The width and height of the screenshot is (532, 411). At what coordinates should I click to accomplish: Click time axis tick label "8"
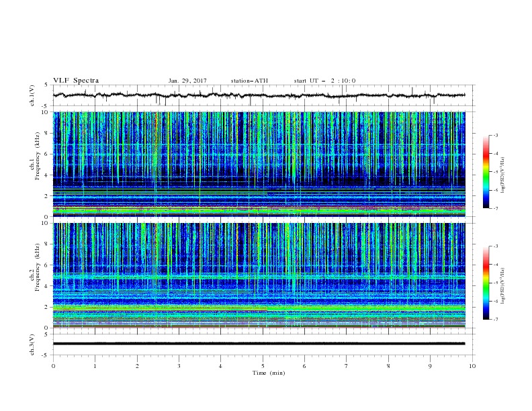point(388,366)
